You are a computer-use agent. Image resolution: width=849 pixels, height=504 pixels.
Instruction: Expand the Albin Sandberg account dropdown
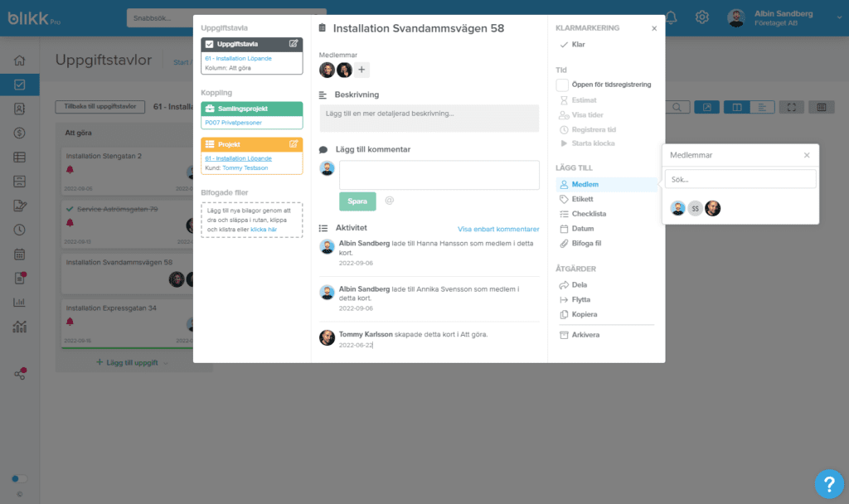click(x=839, y=17)
